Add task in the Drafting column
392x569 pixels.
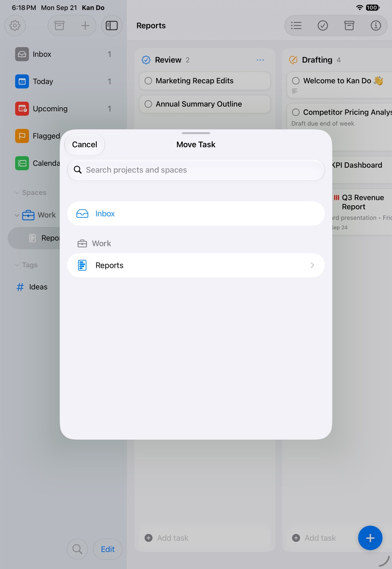pyautogui.click(x=321, y=538)
